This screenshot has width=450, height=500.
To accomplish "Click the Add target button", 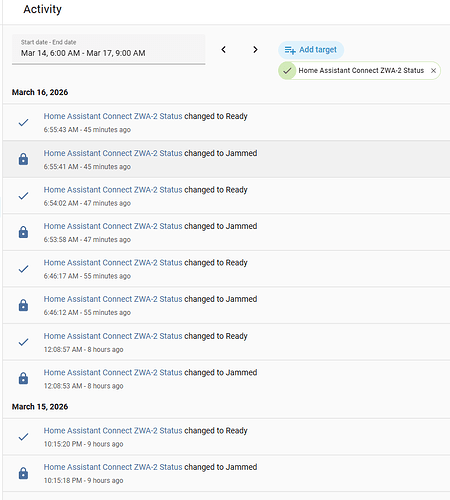I will (311, 50).
